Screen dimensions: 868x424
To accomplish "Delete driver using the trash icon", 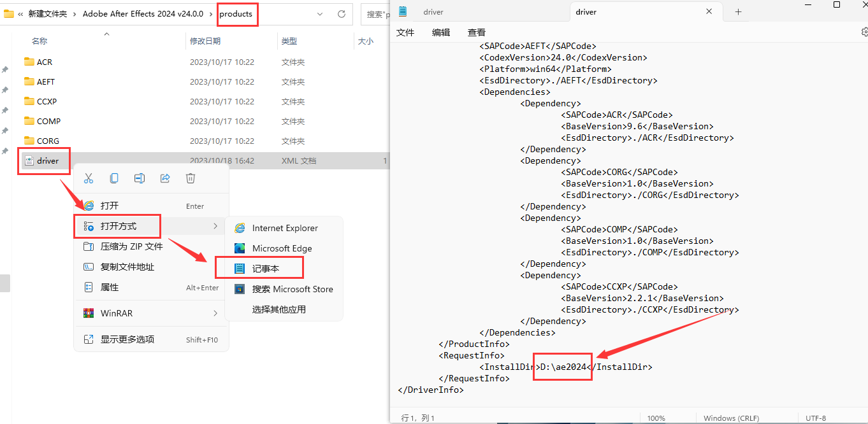I will click(x=191, y=178).
